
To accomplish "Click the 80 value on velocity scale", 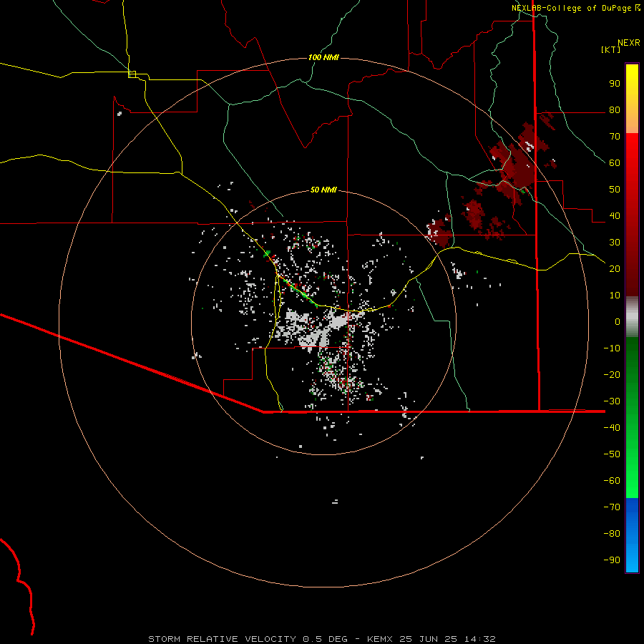I will (615, 110).
